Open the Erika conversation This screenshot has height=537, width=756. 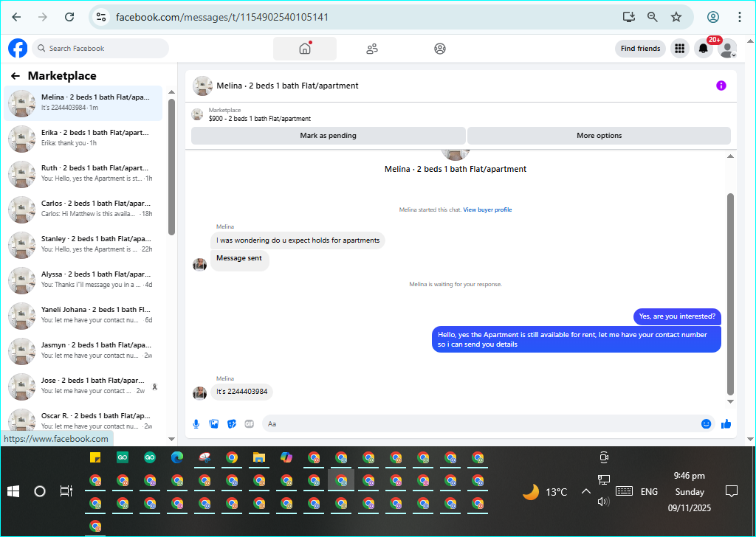click(x=83, y=139)
